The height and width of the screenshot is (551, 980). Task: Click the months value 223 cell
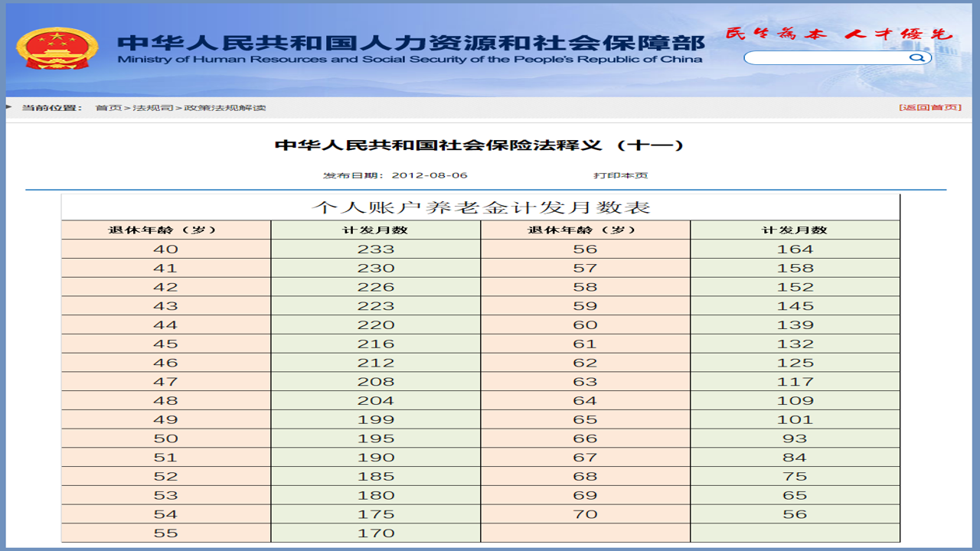coord(376,306)
